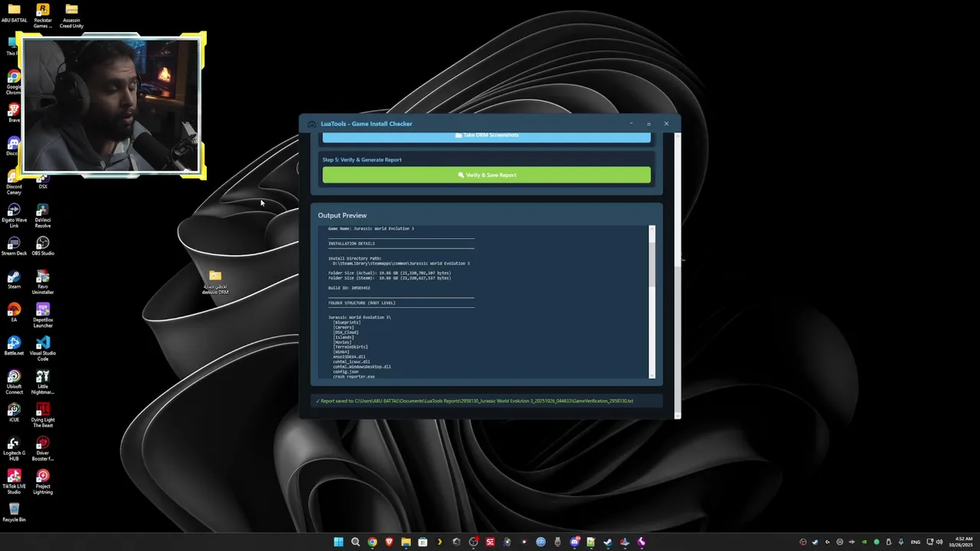This screenshot has height=551, width=980.
Task: Click the 'Folder Size (Steam)' line
Action: point(390,279)
